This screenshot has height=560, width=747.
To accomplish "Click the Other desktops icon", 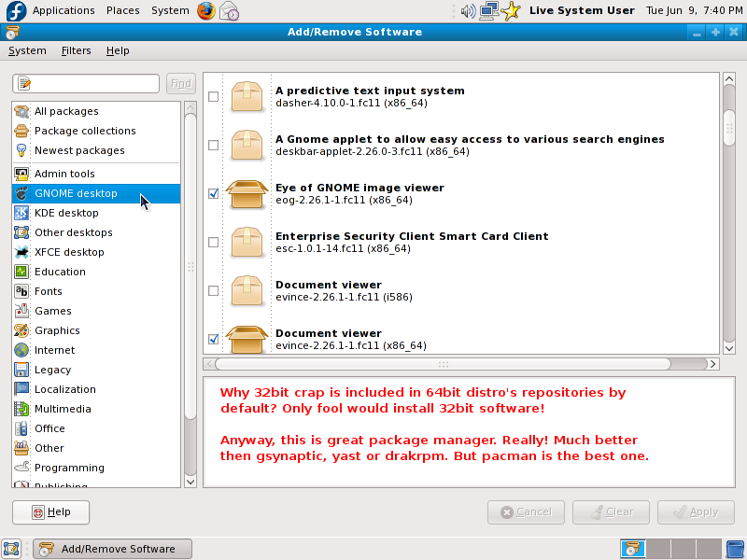I will (21, 232).
